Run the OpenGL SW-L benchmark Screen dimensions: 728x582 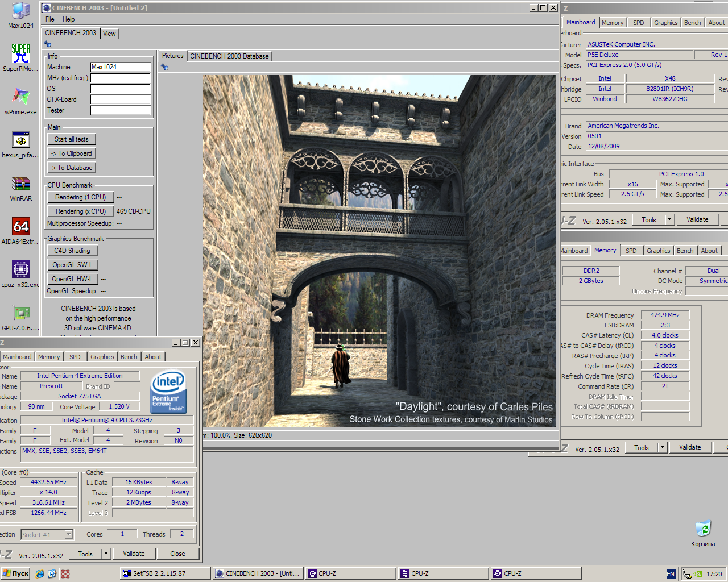(72, 265)
